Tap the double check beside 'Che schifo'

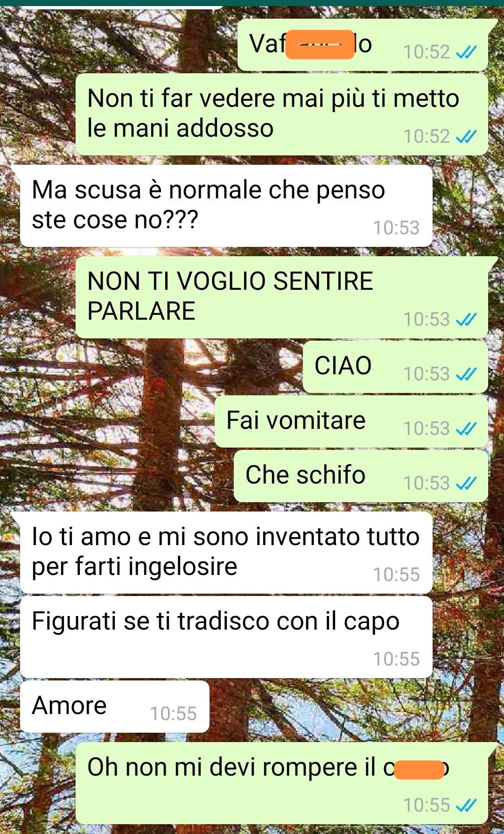(x=466, y=483)
